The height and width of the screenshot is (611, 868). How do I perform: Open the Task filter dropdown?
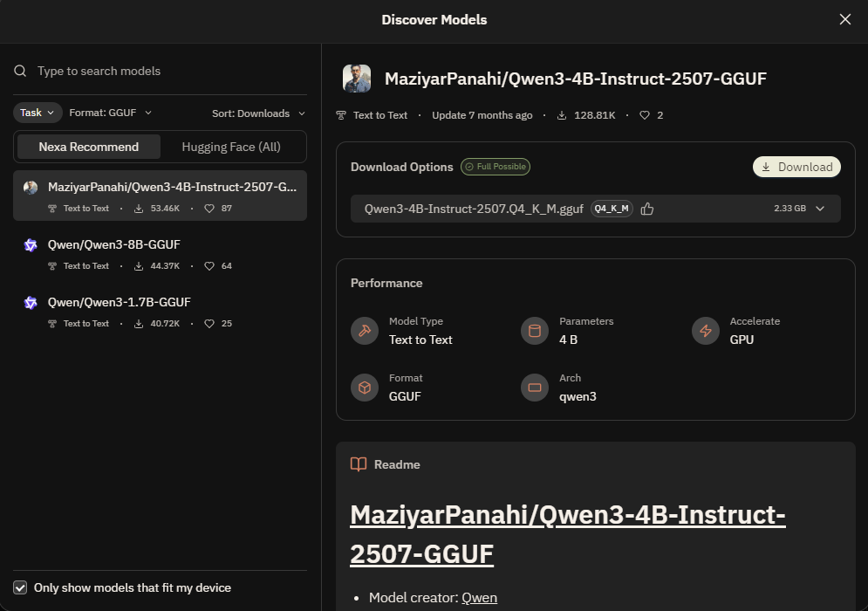point(38,113)
